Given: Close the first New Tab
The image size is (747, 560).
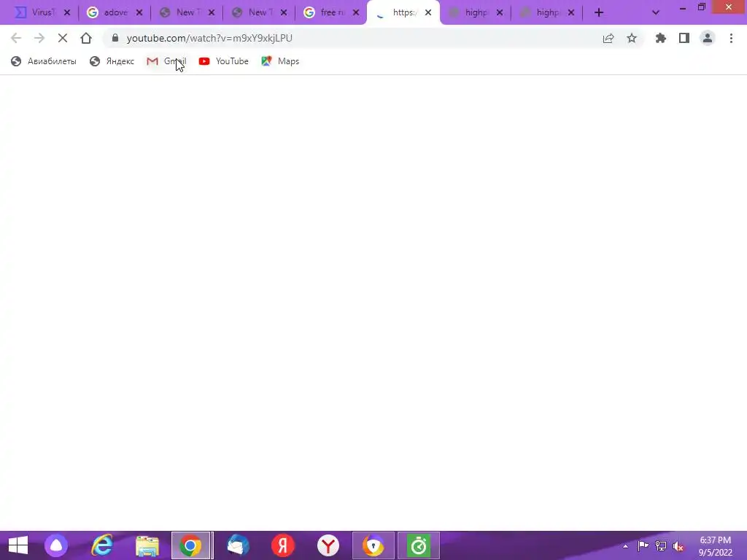Looking at the screenshot, I should (212, 13).
